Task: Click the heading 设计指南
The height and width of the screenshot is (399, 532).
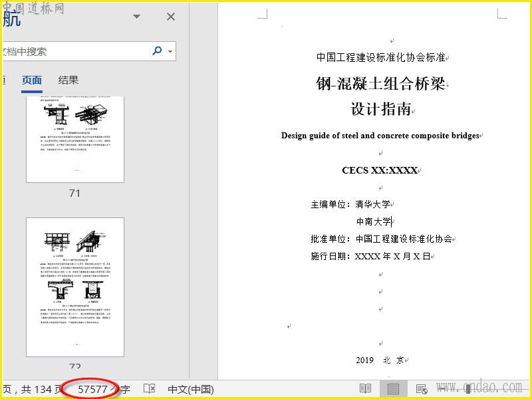Action: click(x=380, y=109)
